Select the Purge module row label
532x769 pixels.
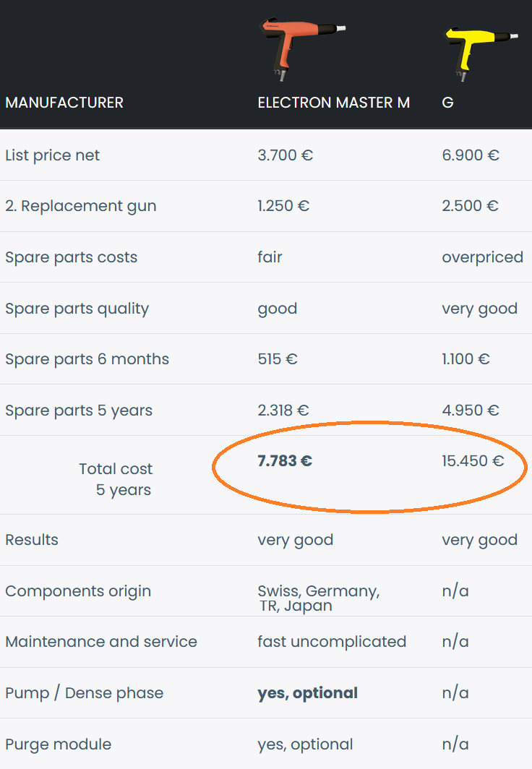(x=59, y=744)
